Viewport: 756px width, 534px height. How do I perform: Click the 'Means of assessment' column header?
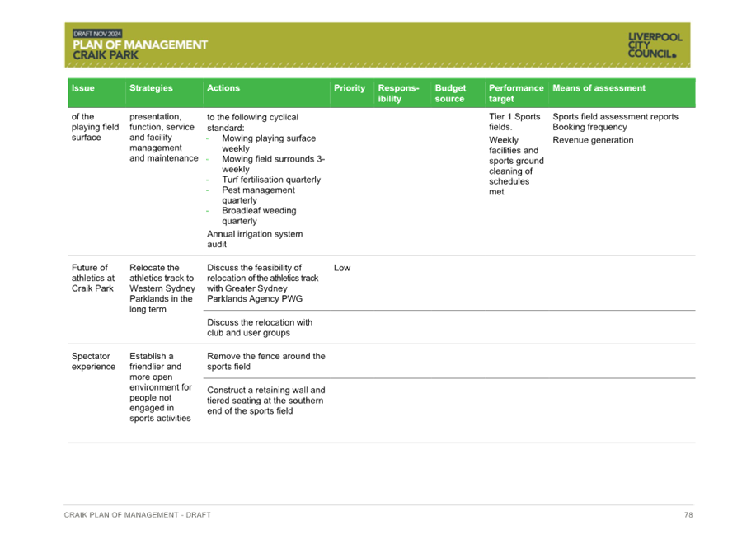coord(599,88)
